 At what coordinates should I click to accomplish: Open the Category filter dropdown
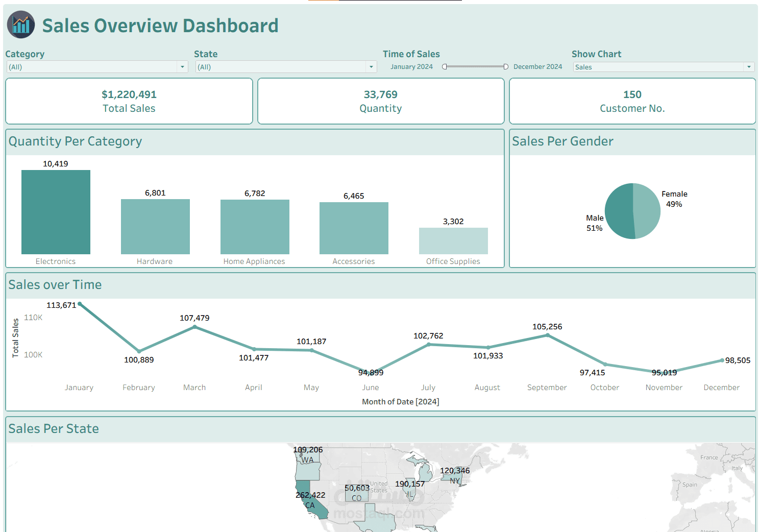tap(182, 67)
